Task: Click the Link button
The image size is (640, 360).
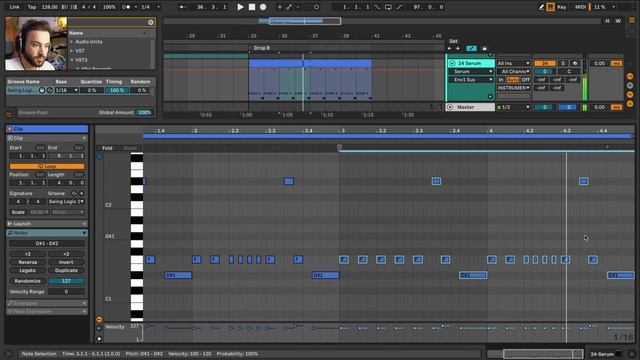Action: (x=14, y=7)
